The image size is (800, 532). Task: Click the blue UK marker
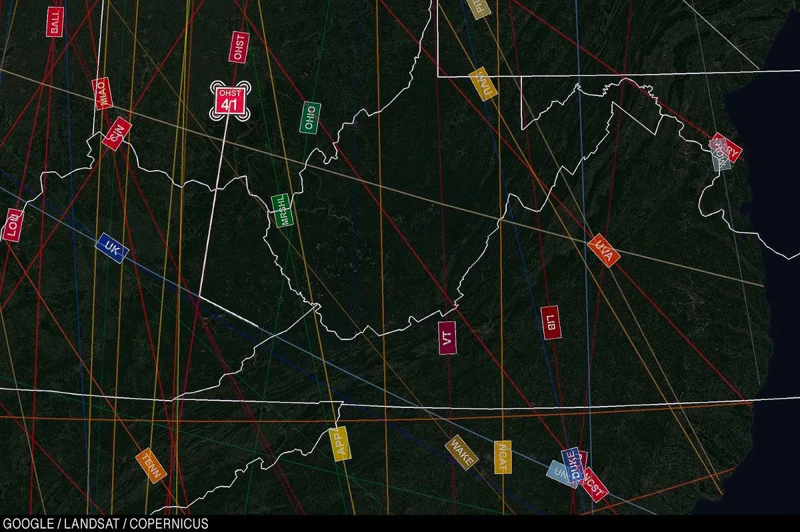click(112, 248)
